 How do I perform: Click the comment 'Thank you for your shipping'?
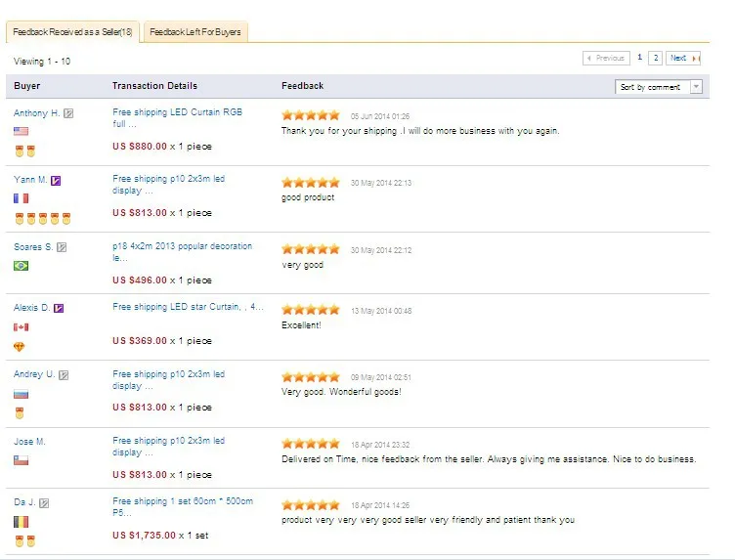point(420,131)
